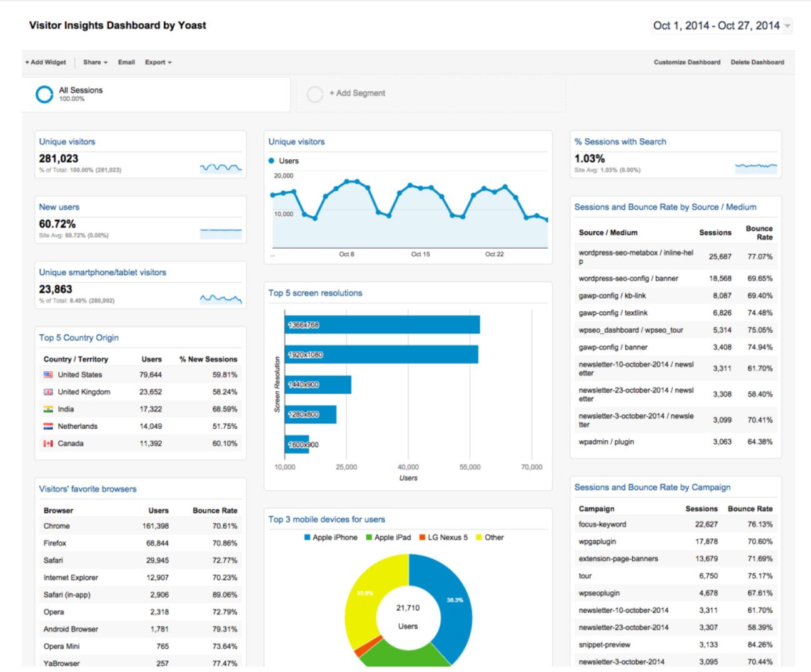Click the India flag icon
Viewport: 811px width, 672px height.
point(48,409)
